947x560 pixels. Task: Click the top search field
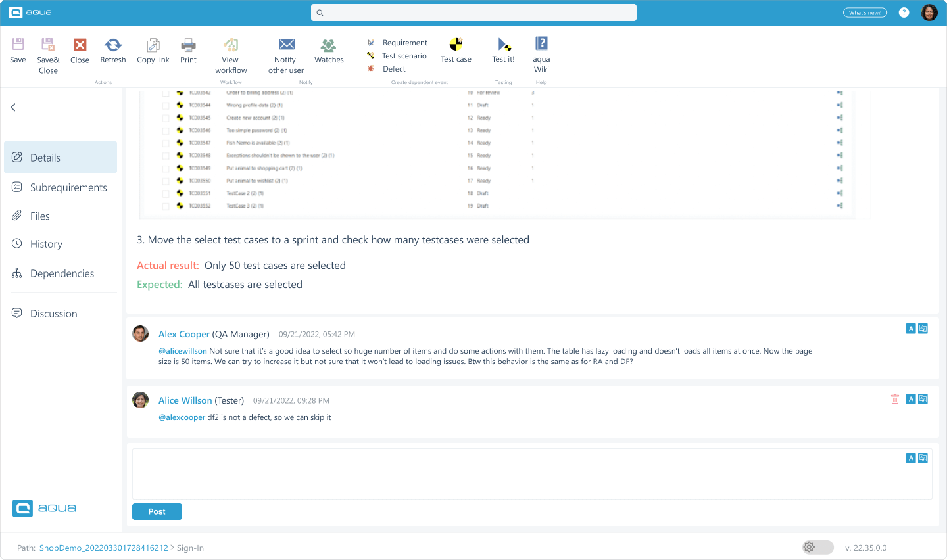(x=473, y=12)
